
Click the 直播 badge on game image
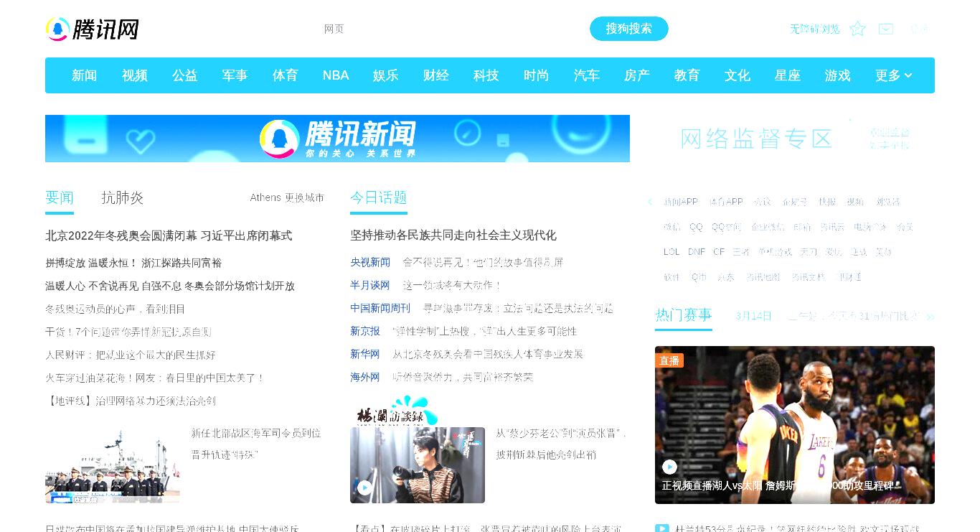point(669,360)
